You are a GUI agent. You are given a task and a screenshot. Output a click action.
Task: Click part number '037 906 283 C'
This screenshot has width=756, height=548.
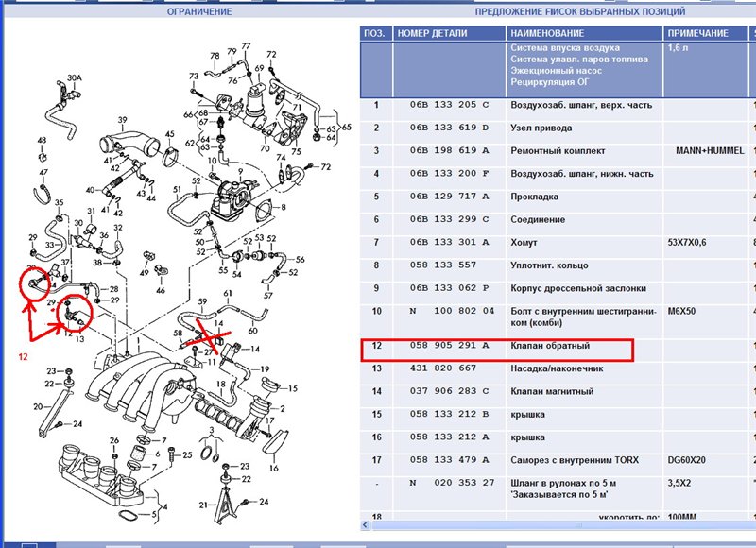[450, 391]
